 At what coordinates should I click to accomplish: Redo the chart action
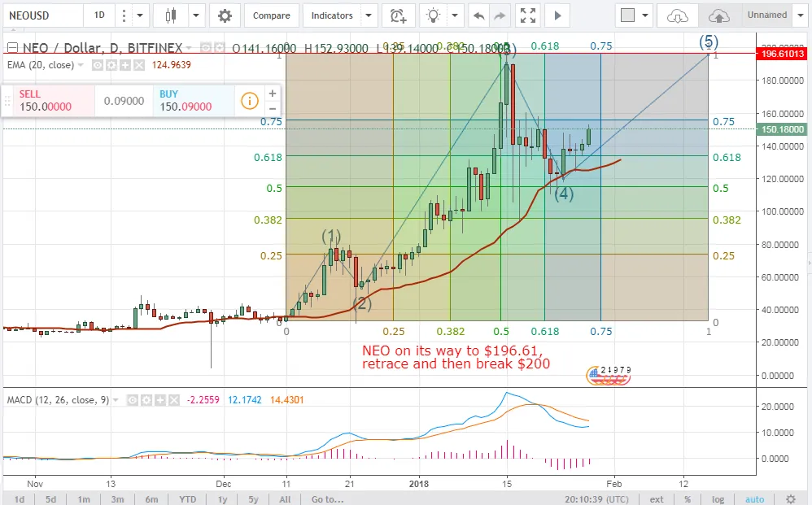pyautogui.click(x=500, y=15)
